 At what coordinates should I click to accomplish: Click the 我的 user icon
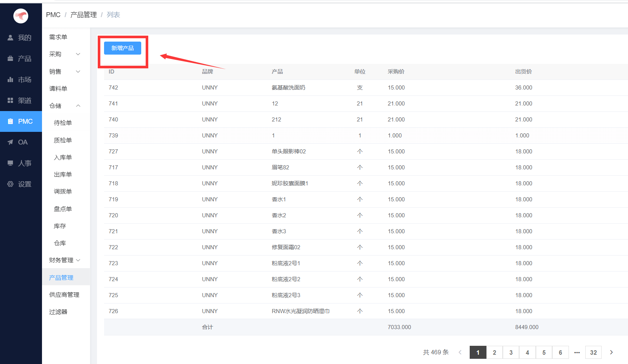(10, 38)
